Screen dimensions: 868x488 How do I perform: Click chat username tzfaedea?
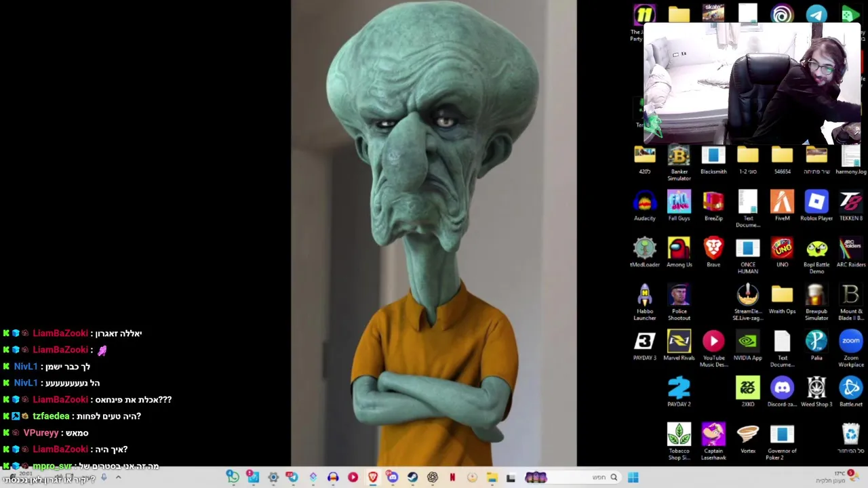51,416
